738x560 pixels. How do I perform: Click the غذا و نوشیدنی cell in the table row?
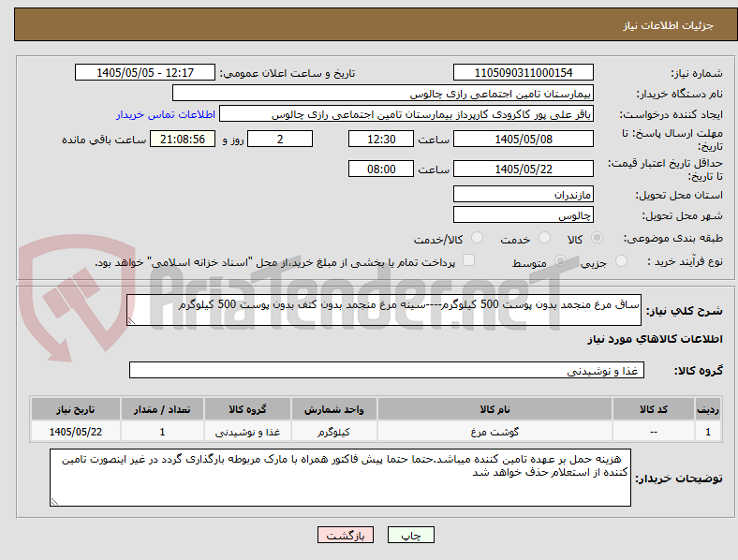point(247,432)
